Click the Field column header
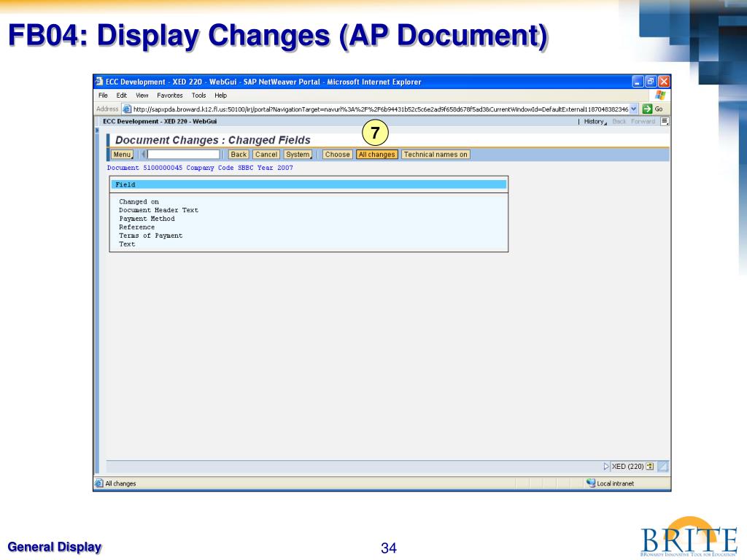This screenshot has width=747, height=560. (x=309, y=184)
